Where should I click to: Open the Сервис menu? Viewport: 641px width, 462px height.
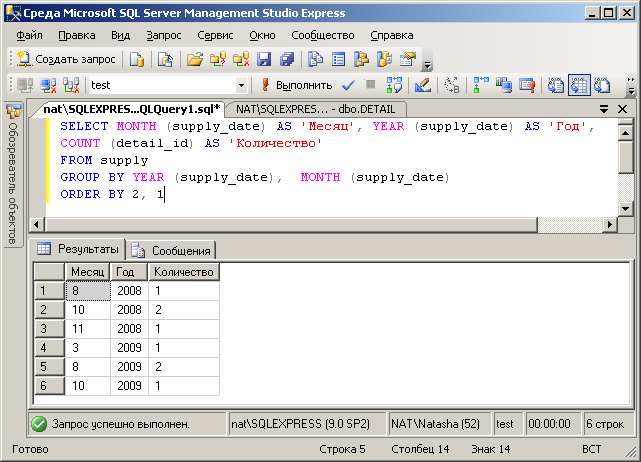[215, 36]
